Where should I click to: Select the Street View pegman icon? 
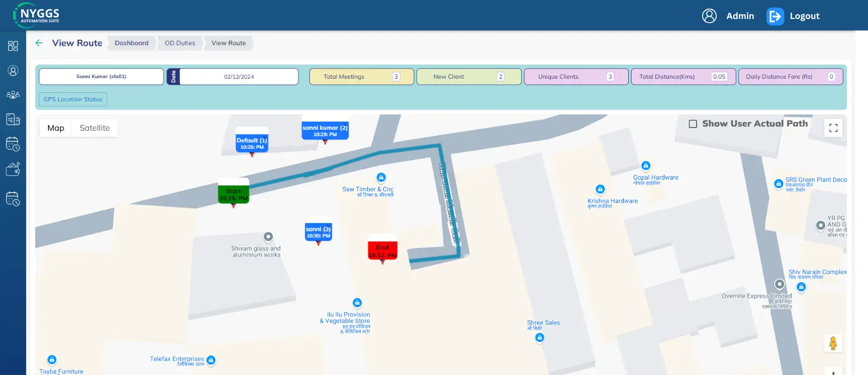(833, 343)
